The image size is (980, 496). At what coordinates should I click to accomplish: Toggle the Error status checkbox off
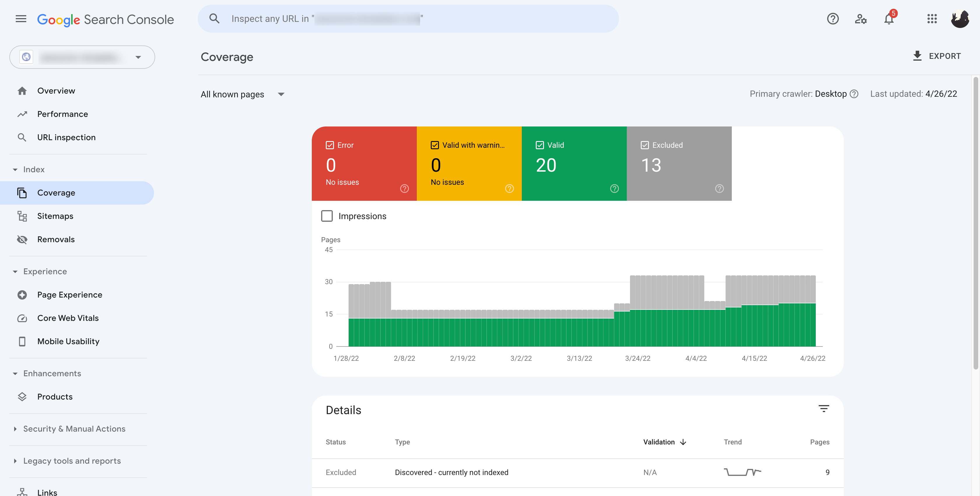click(x=329, y=145)
